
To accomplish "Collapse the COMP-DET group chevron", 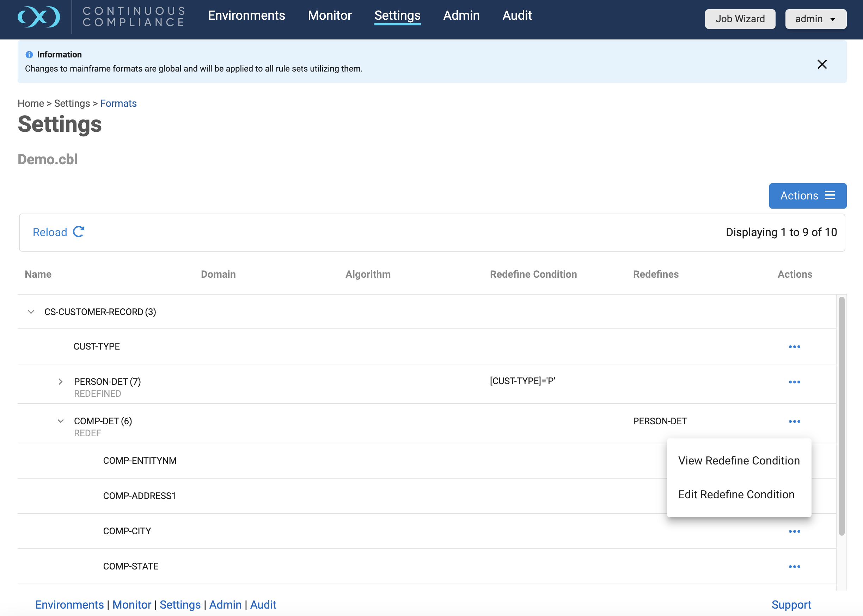I will click(60, 421).
